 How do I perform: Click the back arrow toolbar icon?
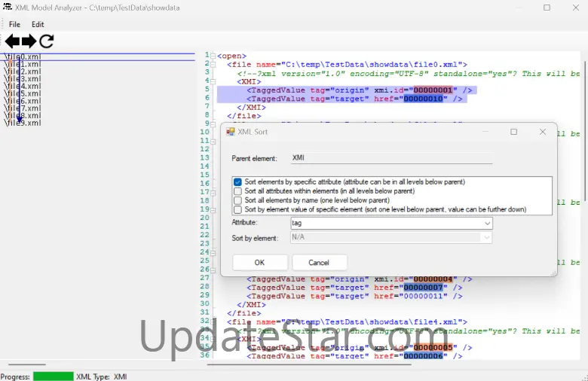[12, 41]
